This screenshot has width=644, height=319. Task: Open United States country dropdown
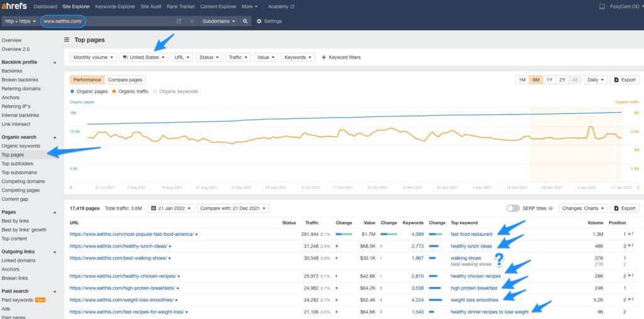[x=144, y=57]
